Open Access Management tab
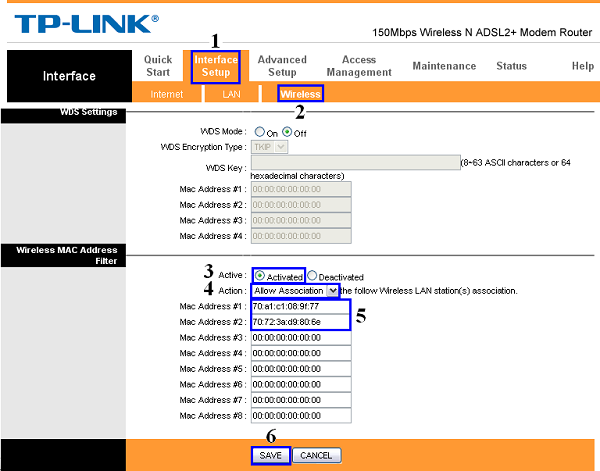600x471 pixels. (x=359, y=66)
